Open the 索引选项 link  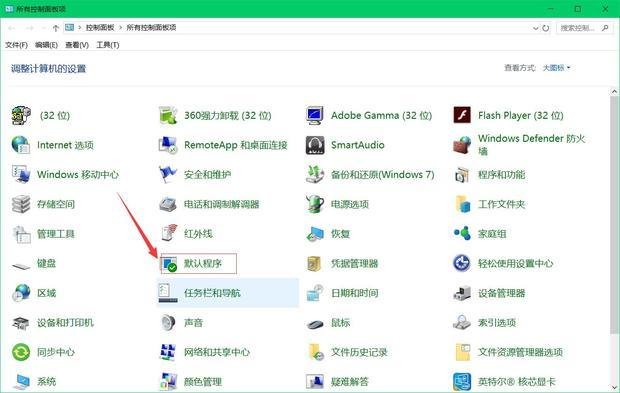(497, 323)
